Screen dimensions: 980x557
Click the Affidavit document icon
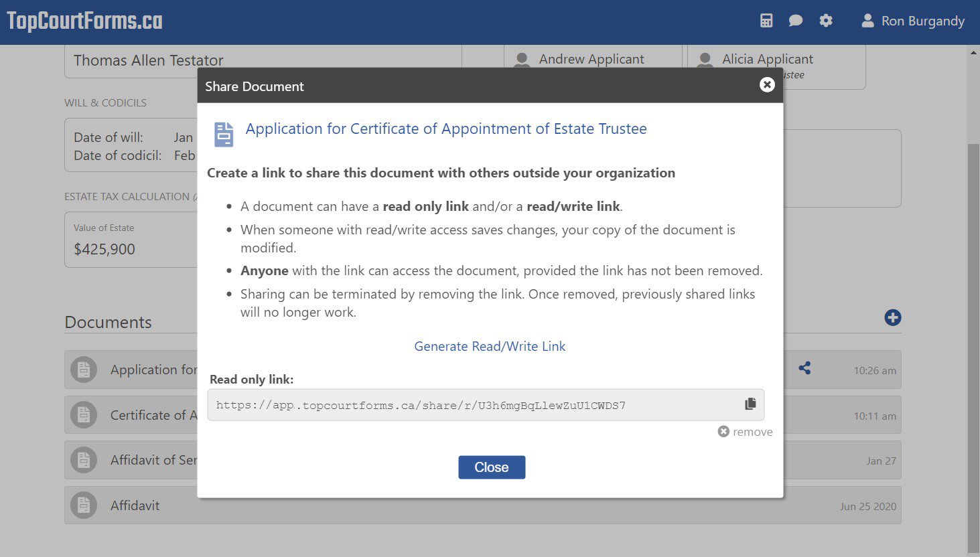[84, 505]
